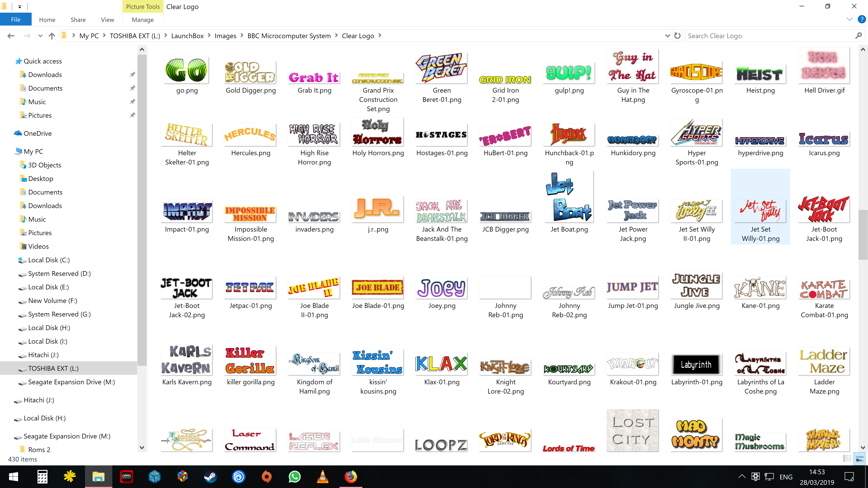868x488 pixels.
Task: Select the Jet Boat.png thumbnail
Action: click(569, 196)
